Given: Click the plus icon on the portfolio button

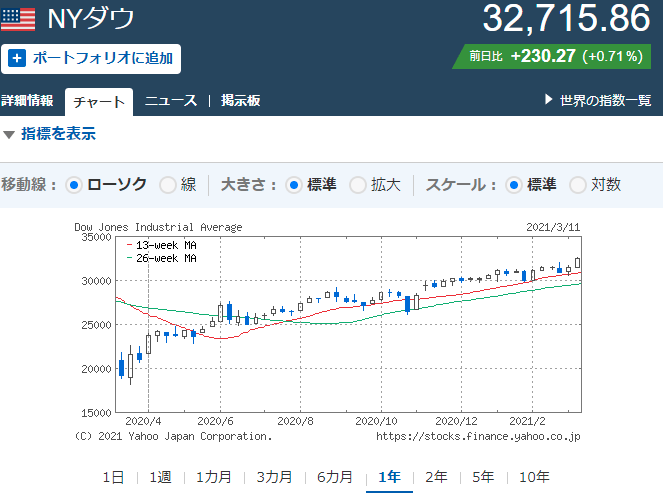Looking at the screenshot, I should (17, 58).
